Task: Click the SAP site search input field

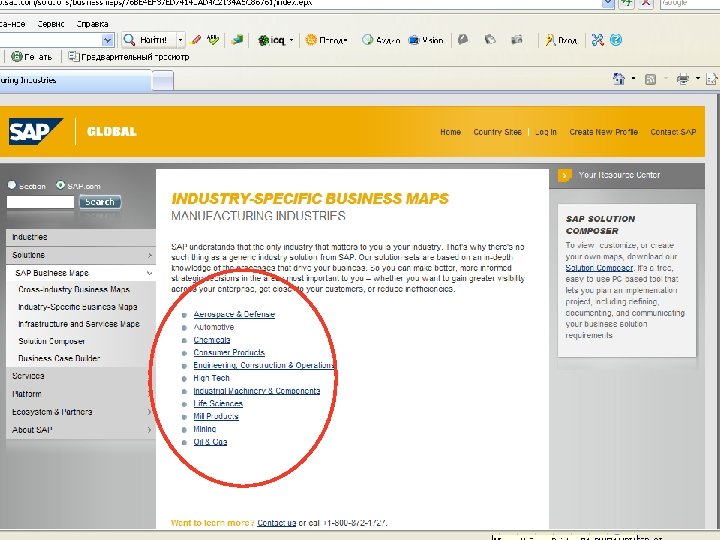Action: [40, 202]
